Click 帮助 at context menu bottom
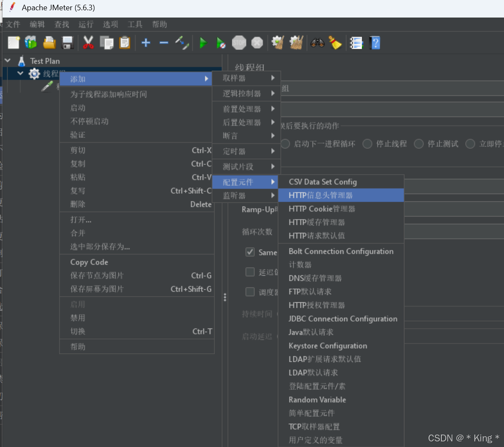Screen dimensions: 504x447 coord(137,347)
